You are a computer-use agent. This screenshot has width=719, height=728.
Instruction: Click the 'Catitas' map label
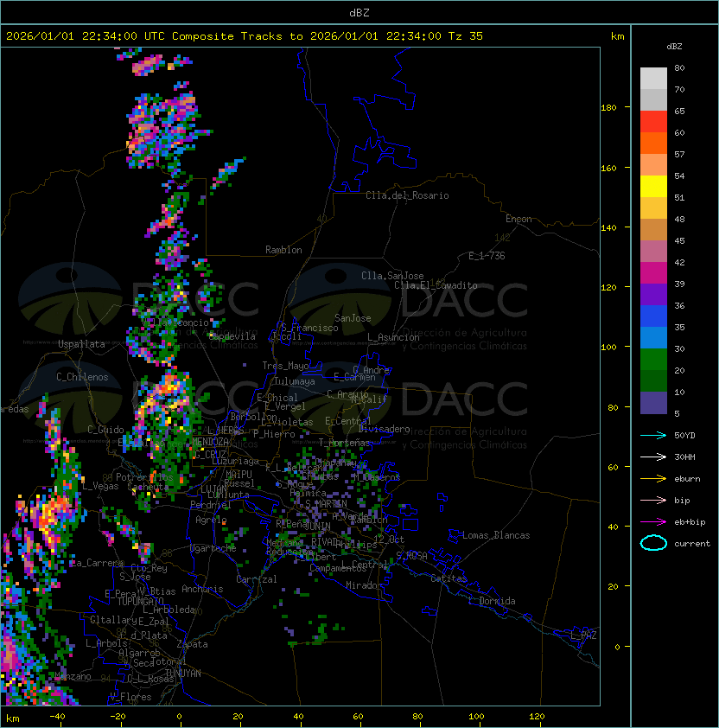pyautogui.click(x=449, y=578)
